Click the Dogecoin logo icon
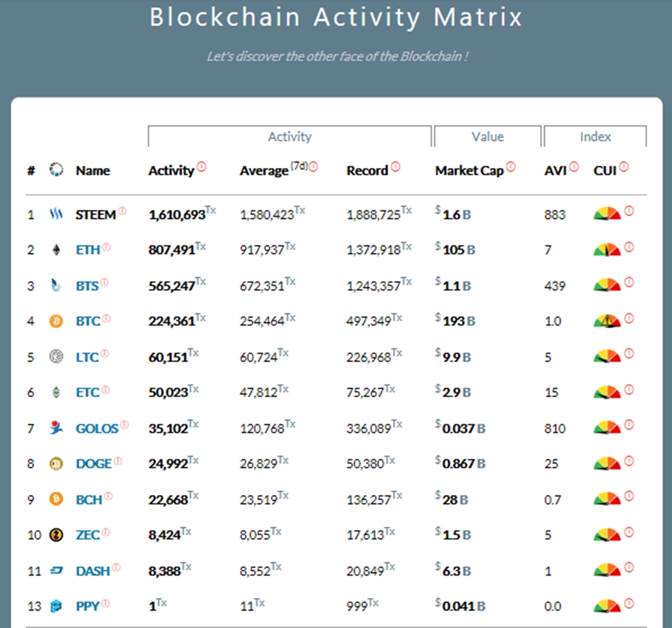 pos(56,464)
